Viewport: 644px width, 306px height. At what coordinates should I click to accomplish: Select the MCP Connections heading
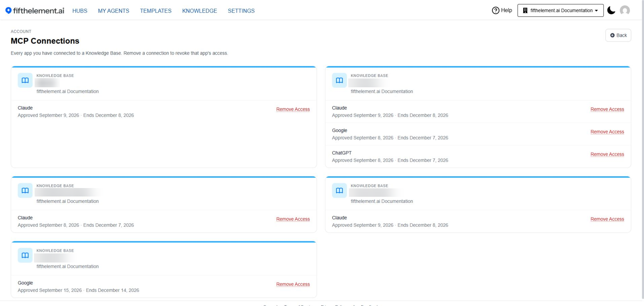click(x=45, y=41)
